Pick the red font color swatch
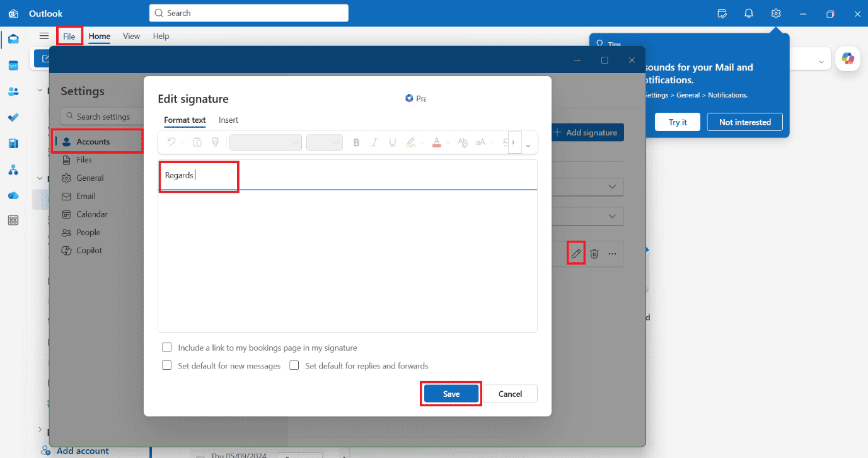Screen dimensions: 868x458 [436, 142]
